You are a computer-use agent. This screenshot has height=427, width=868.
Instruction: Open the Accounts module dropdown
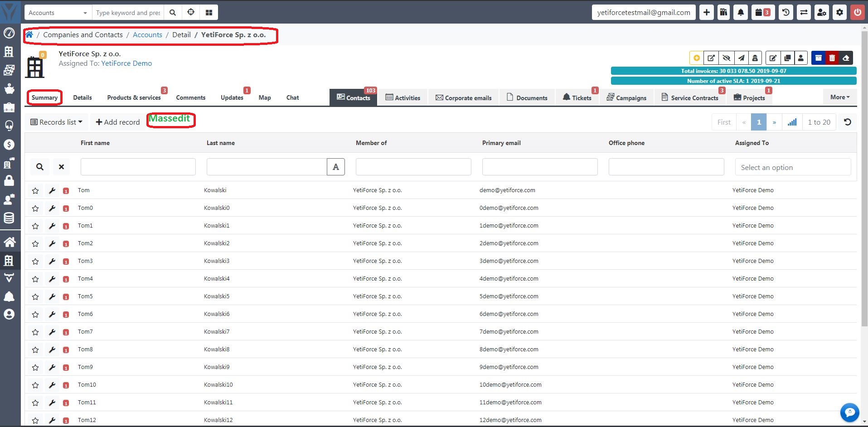[58, 12]
